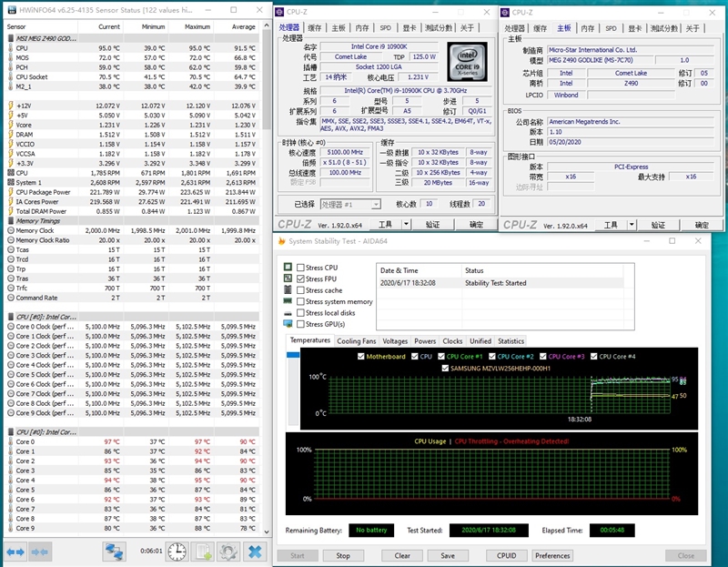Click the remote monitoring network icon in HWiNFO

pyautogui.click(x=114, y=553)
